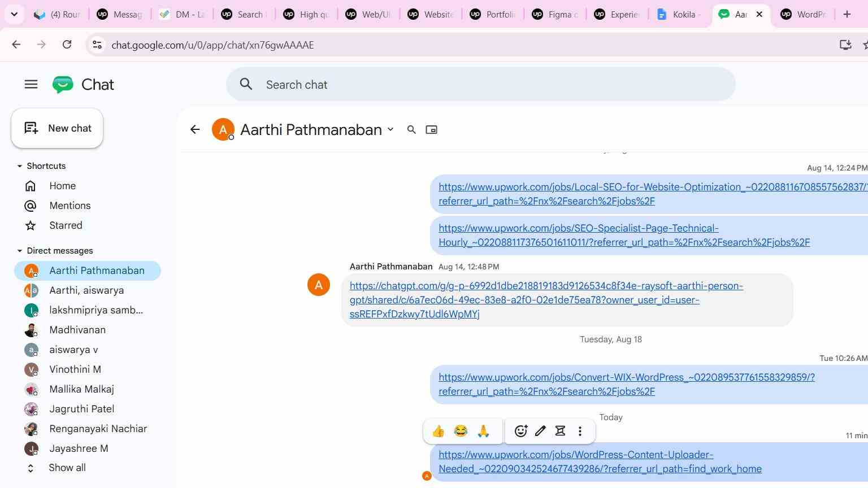Start a New chat
868x488 pixels.
[57, 128]
